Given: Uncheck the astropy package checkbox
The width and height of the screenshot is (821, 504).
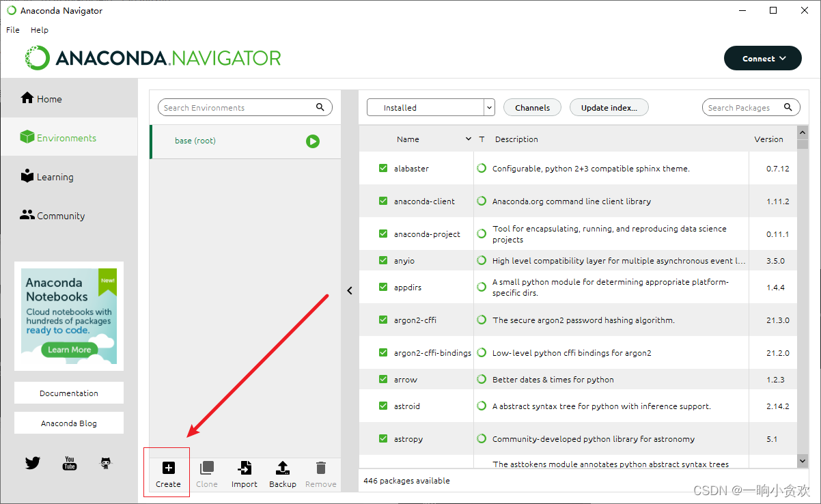Looking at the screenshot, I should point(383,438).
